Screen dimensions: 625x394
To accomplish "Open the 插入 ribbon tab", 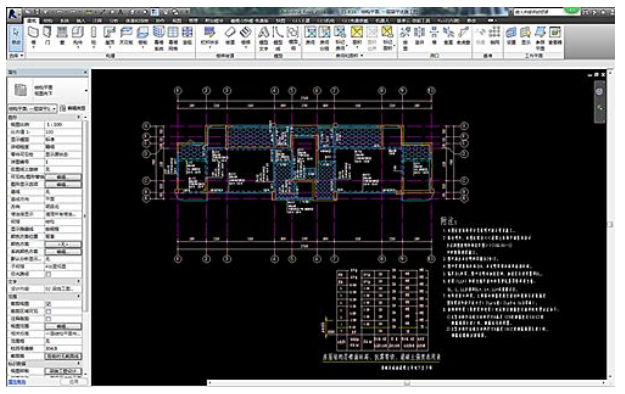I will [x=81, y=20].
